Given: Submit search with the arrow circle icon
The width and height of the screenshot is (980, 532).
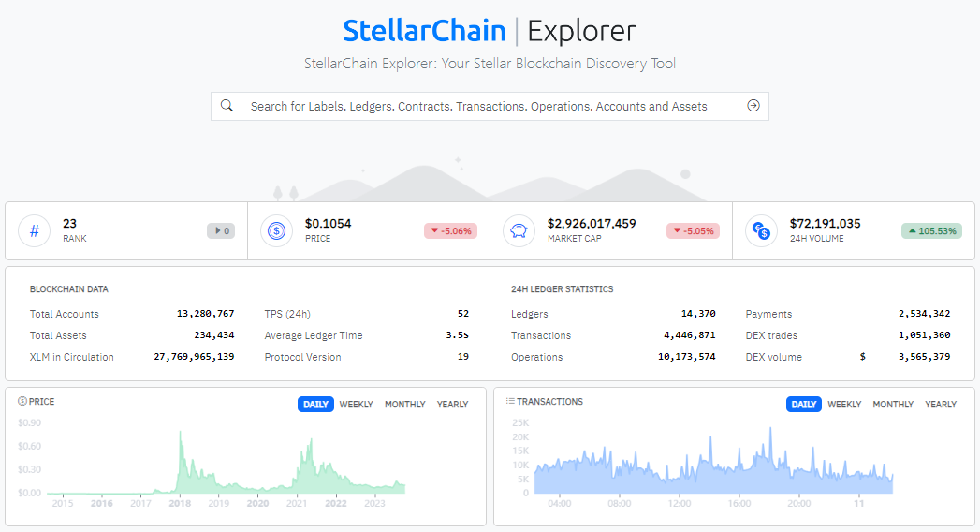Looking at the screenshot, I should point(753,106).
